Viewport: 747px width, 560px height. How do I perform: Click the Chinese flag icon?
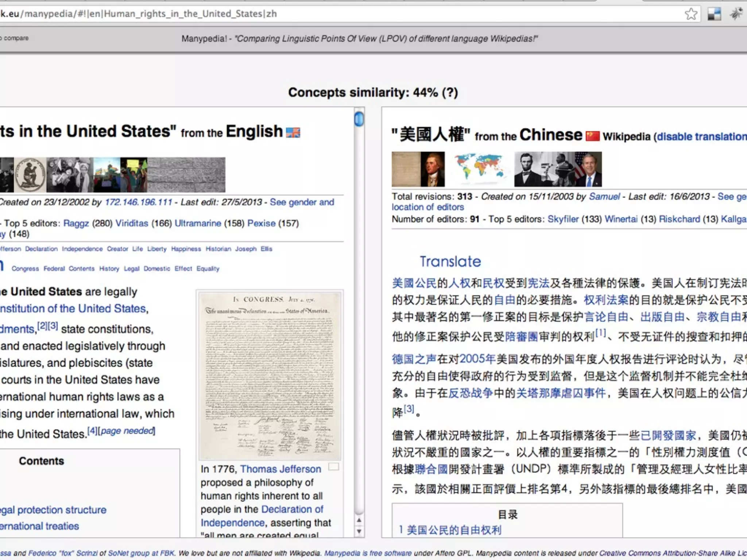point(592,136)
